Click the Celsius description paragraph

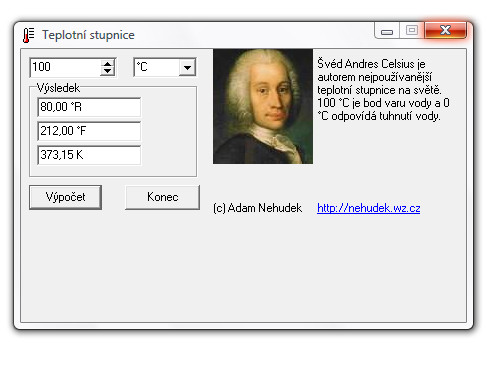383,90
